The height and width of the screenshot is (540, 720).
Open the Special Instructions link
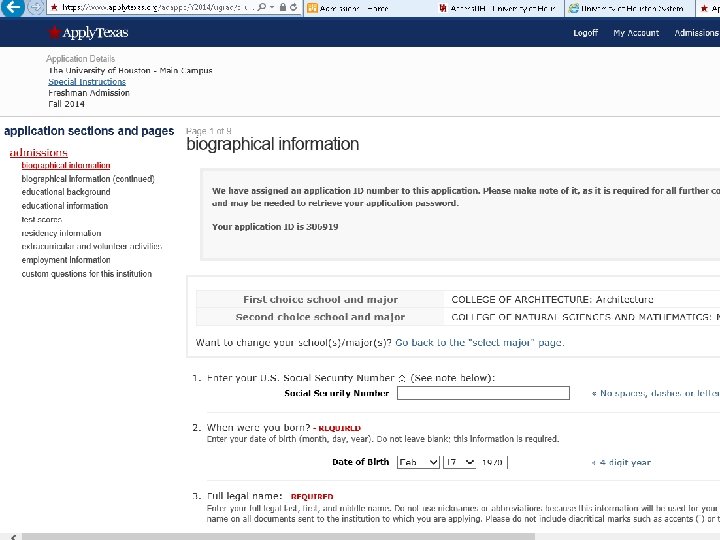(87, 82)
